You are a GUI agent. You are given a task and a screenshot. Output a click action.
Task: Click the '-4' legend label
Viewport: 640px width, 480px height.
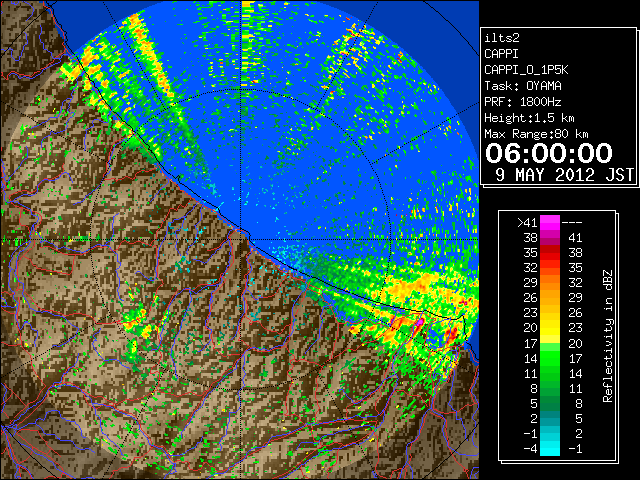pyautogui.click(x=530, y=449)
